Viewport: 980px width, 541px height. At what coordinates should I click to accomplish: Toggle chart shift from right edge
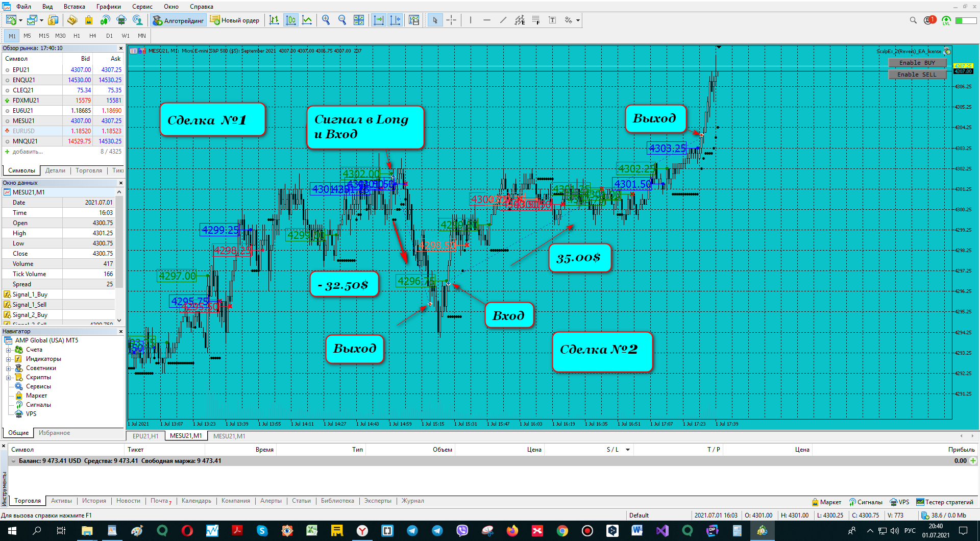pyautogui.click(x=395, y=20)
